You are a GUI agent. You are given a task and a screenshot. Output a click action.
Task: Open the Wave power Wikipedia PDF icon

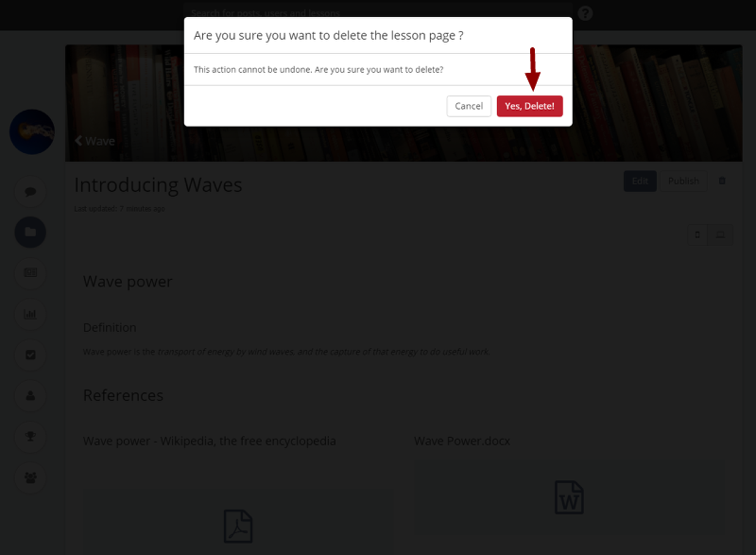click(238, 526)
